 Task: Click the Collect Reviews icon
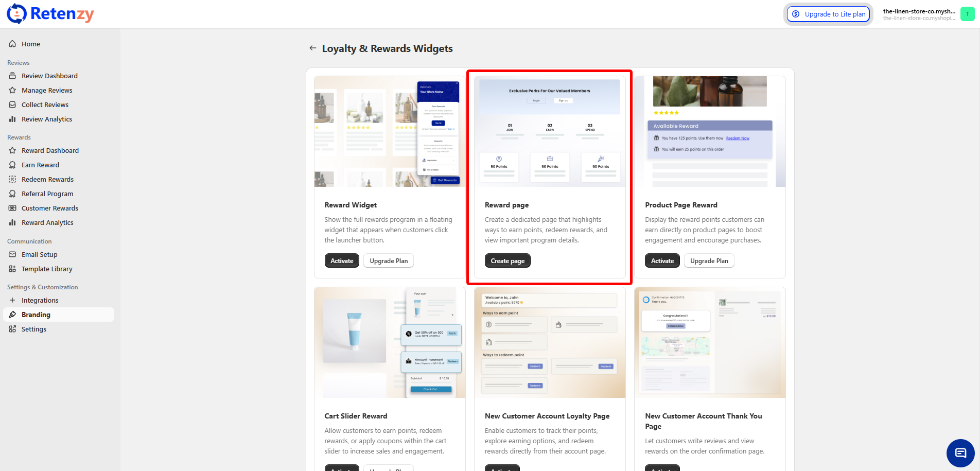12,104
